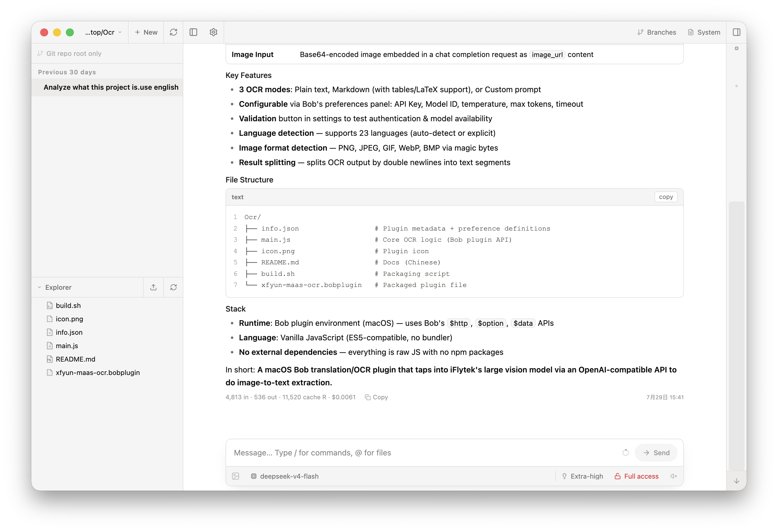The image size is (778, 532).
Task: Click the info.json file icon
Action: pyautogui.click(x=49, y=332)
